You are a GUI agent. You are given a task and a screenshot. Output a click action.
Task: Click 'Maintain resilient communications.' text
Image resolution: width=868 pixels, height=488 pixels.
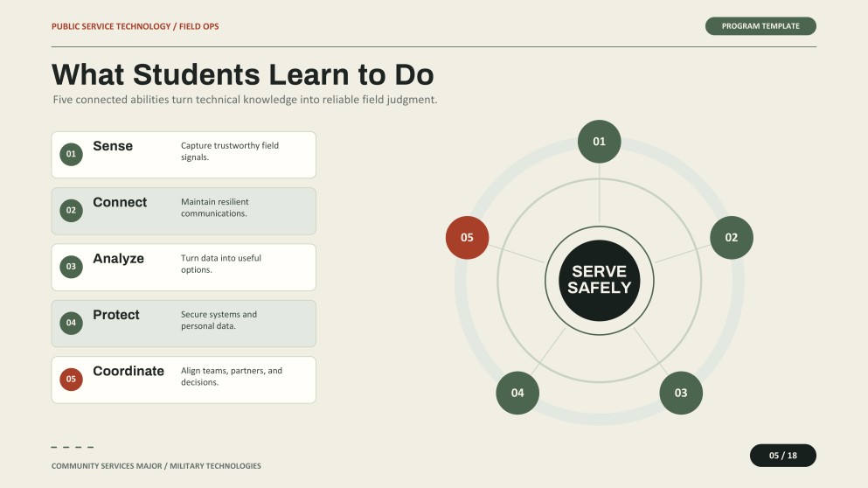click(215, 208)
